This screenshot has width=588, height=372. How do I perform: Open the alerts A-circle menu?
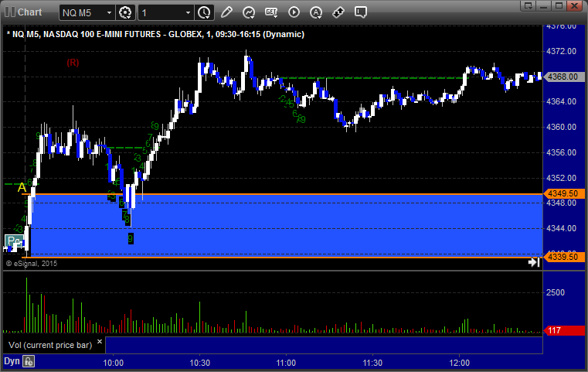(316, 12)
